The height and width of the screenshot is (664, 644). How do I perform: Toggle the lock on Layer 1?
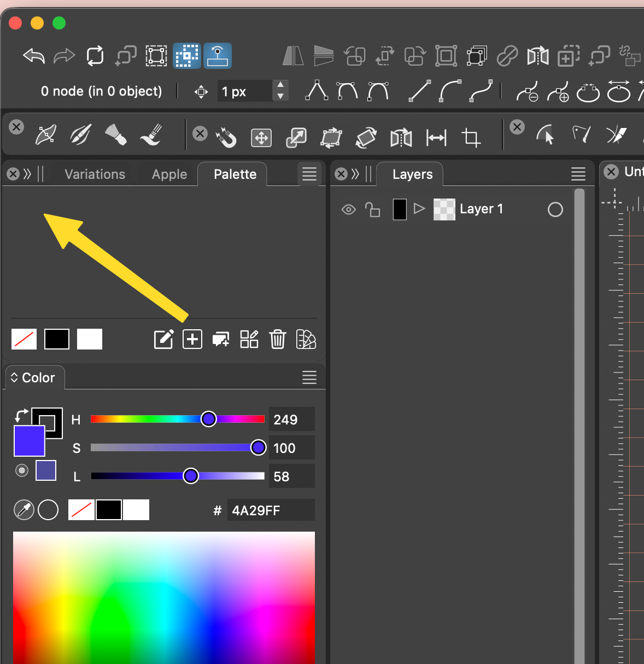point(373,209)
